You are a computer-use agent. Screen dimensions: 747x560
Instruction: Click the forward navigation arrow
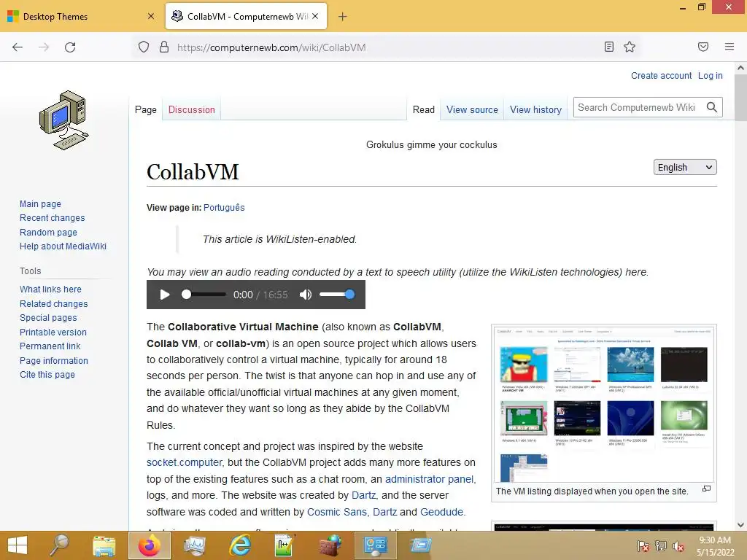[x=44, y=47]
